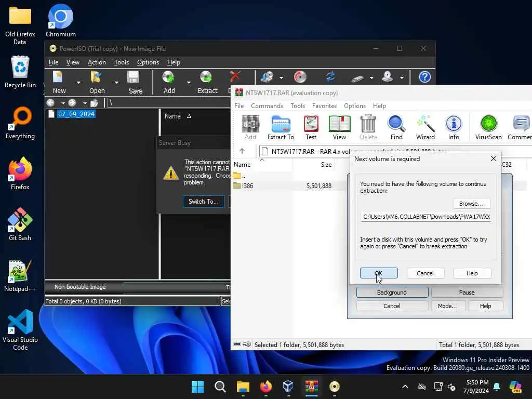Click the PowerISO disc icon on taskbar
Screen dimensions: 532x399
334,387
